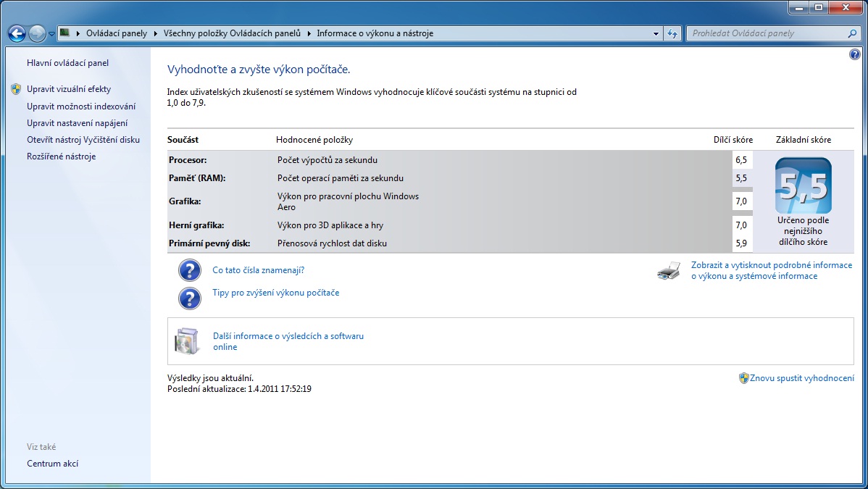Open the recent pages dropdown arrow
This screenshot has width=868, height=489.
[x=52, y=33]
